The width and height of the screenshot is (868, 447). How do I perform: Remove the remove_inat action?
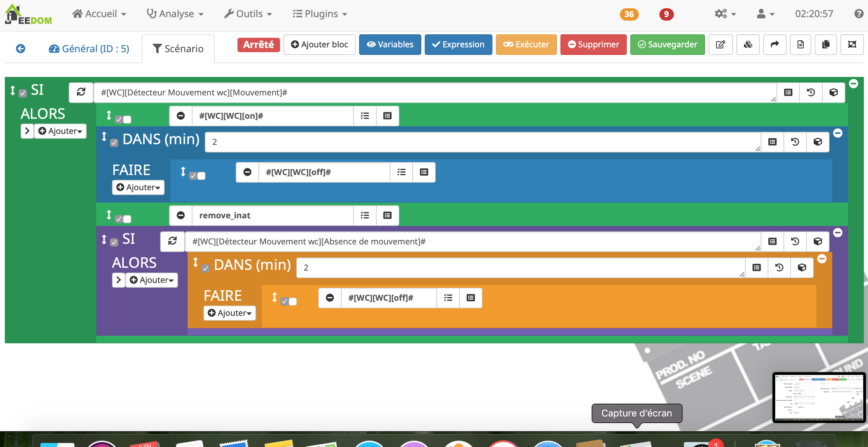181,216
